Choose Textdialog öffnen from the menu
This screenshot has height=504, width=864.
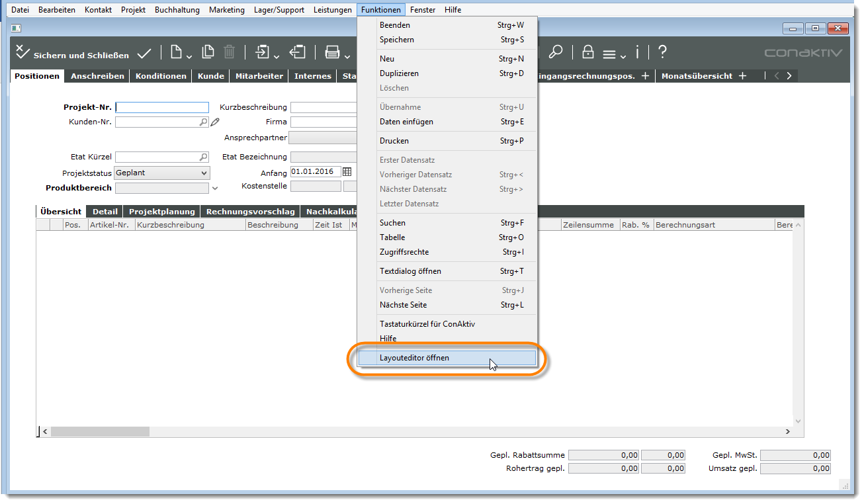tap(410, 271)
